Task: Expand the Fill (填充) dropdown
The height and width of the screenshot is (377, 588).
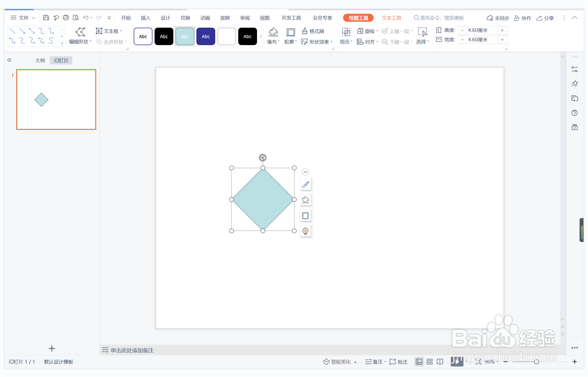Action: [273, 42]
